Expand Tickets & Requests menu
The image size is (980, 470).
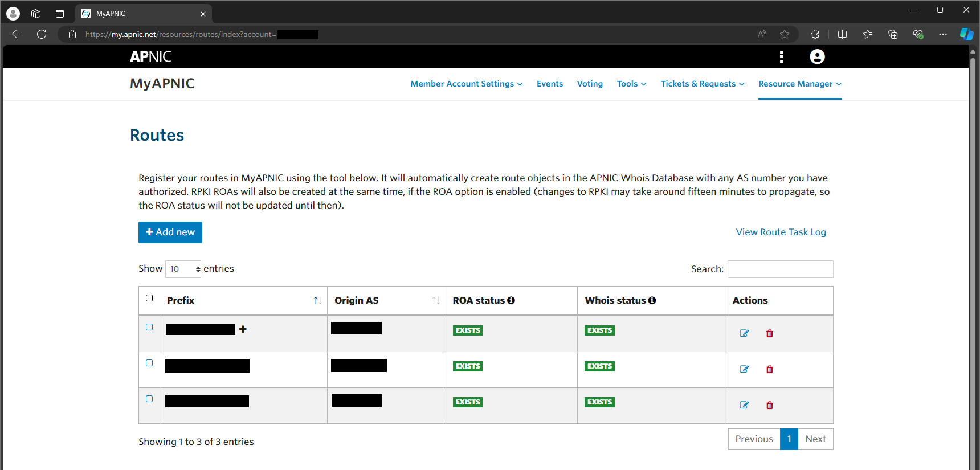pyautogui.click(x=703, y=84)
